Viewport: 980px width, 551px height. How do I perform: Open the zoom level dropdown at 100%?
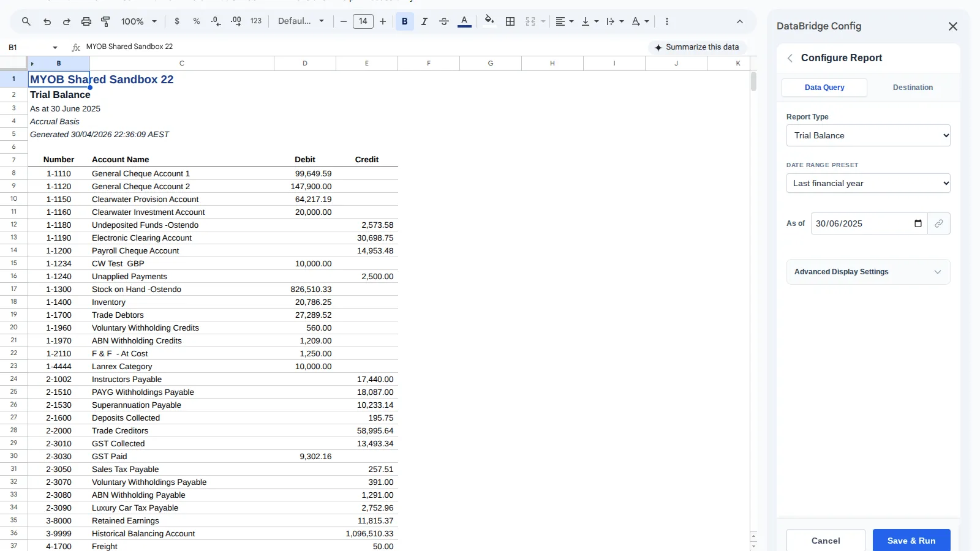(x=139, y=21)
